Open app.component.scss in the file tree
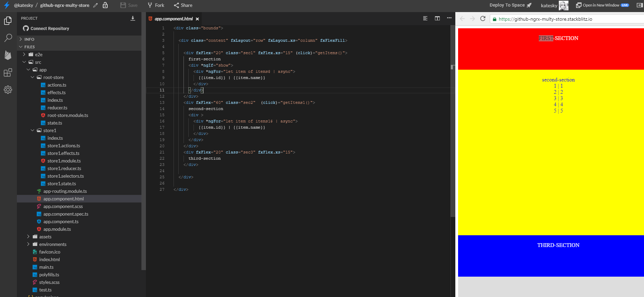Screen dimensions: 644x297 click(63, 206)
